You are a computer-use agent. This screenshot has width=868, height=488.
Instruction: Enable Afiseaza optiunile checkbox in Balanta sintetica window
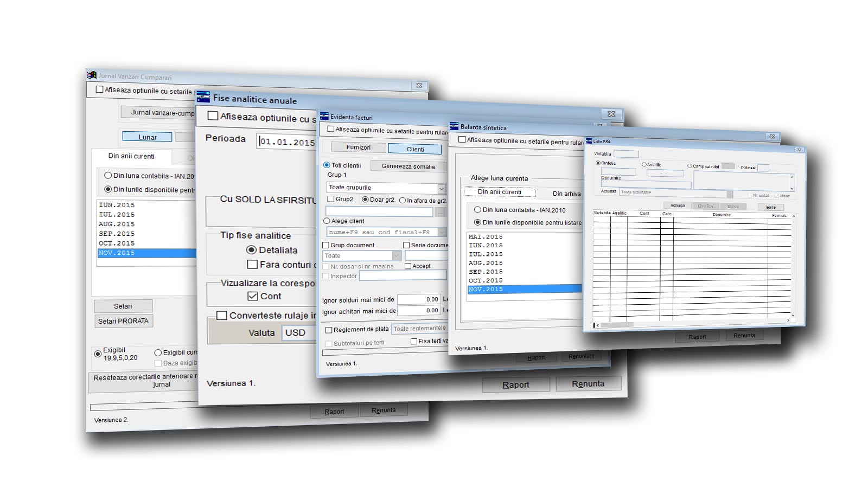click(462, 139)
